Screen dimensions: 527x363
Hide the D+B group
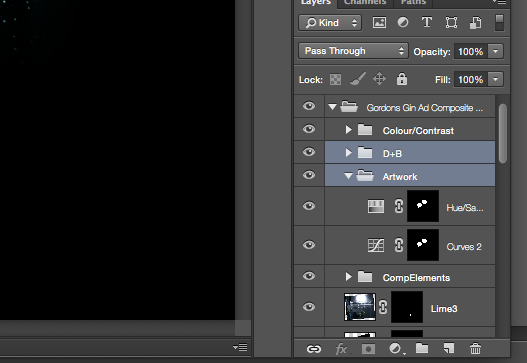[x=309, y=152]
